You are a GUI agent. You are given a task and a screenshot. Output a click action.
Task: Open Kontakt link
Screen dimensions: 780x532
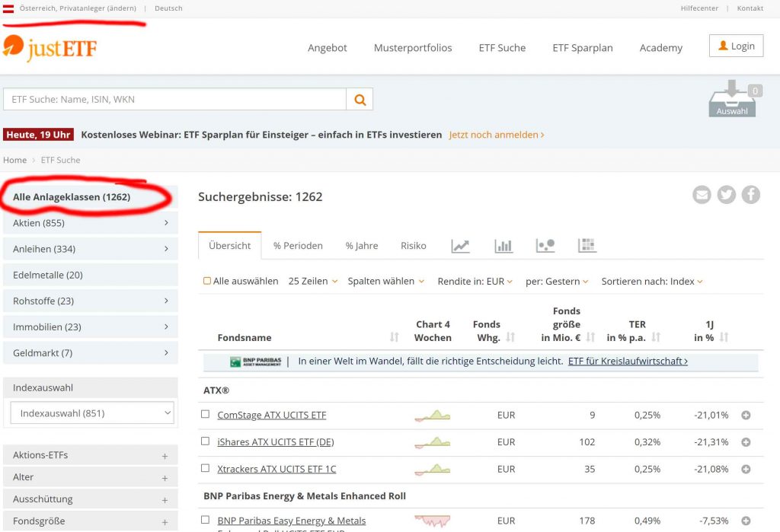point(750,8)
